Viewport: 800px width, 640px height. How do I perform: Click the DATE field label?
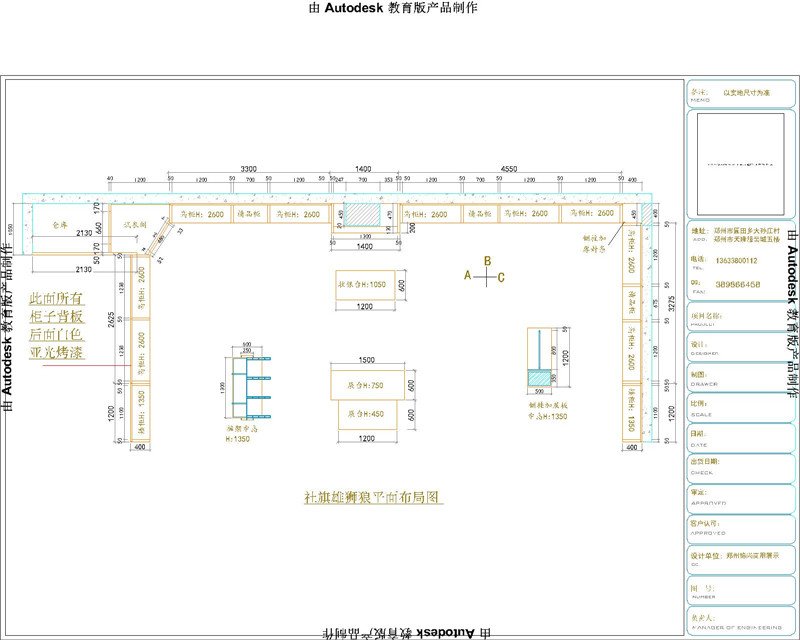pyautogui.click(x=699, y=445)
